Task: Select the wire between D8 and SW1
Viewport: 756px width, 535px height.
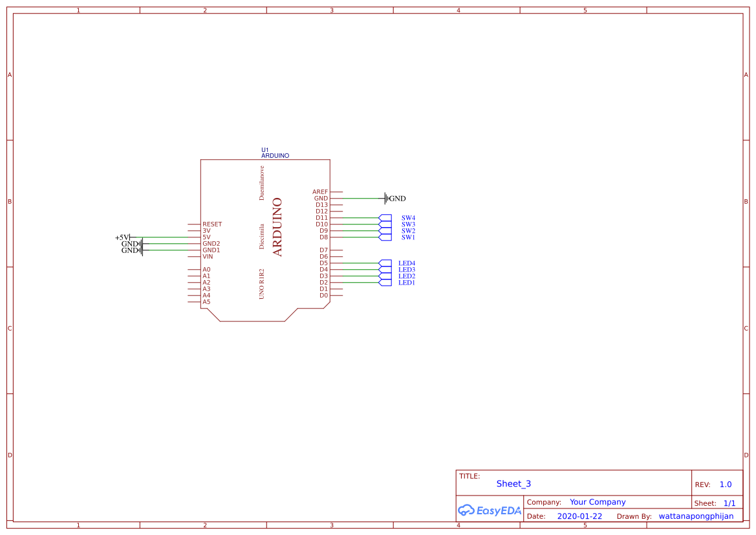Action: 360,237
